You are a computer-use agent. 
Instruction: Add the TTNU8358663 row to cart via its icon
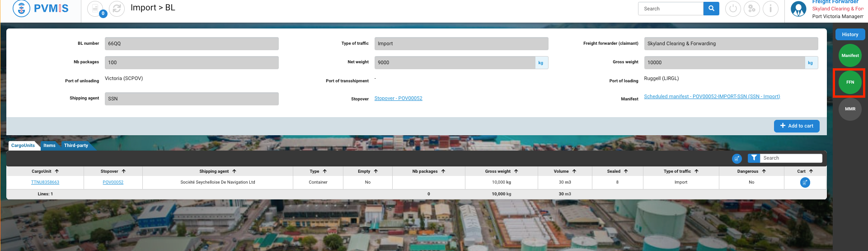click(805, 182)
